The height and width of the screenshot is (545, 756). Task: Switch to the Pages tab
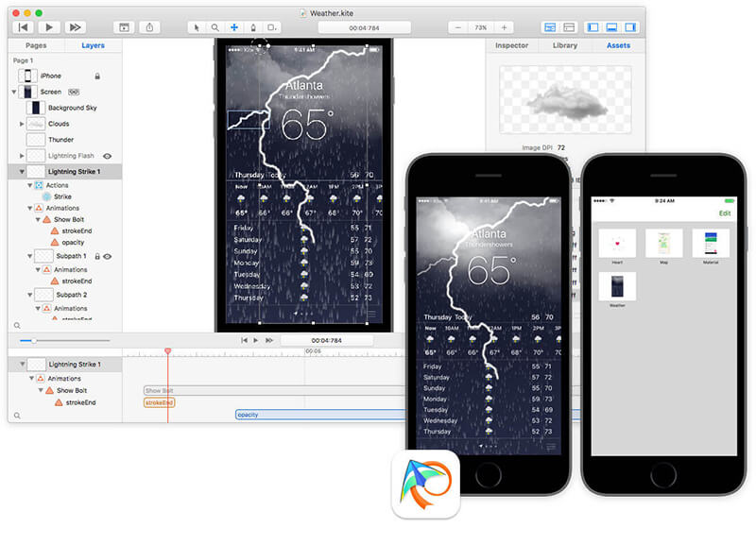pyautogui.click(x=36, y=45)
